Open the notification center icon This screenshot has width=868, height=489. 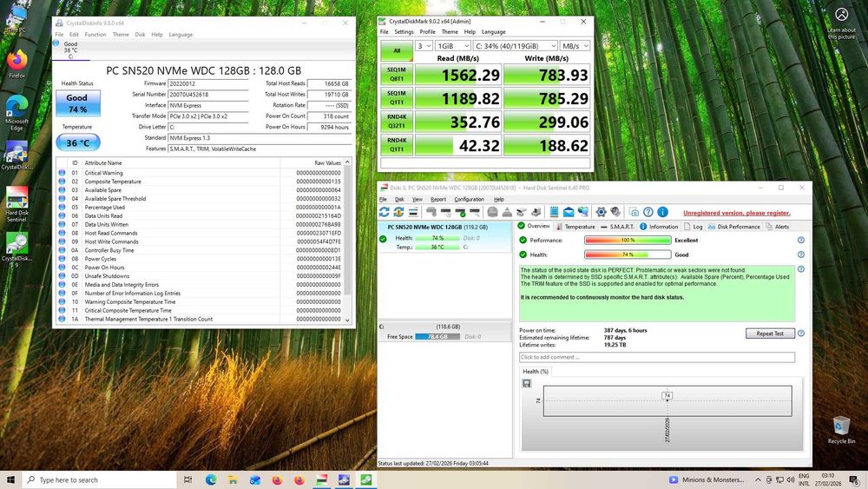pyautogui.click(x=854, y=479)
